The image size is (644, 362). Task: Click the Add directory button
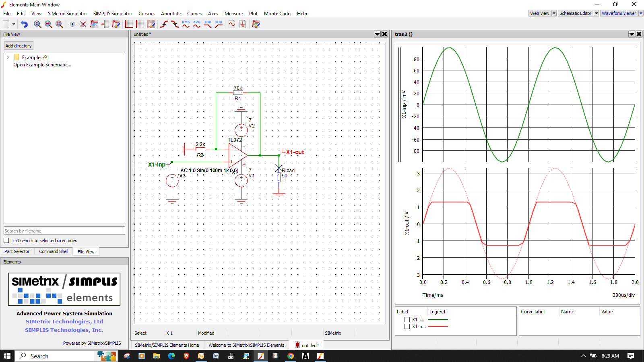tap(19, 46)
